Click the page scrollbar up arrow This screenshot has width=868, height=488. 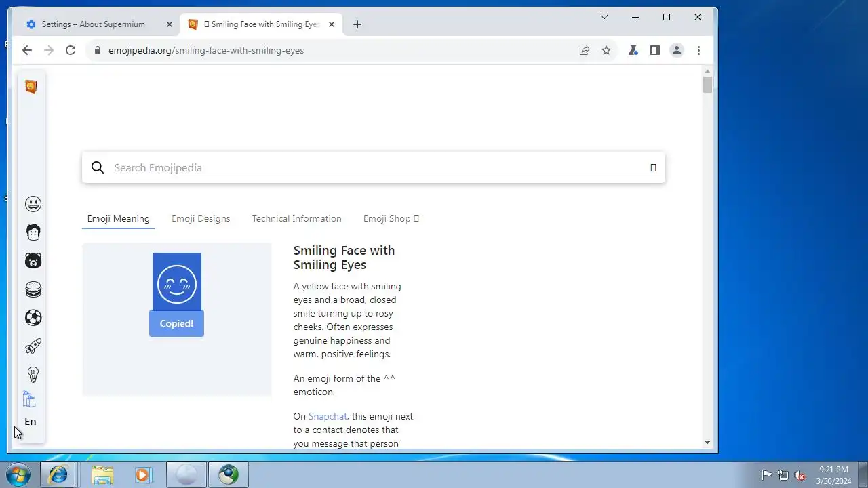707,71
